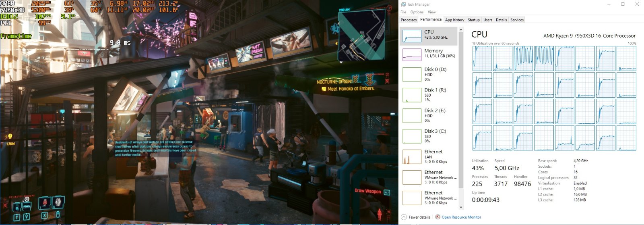Image resolution: width=644 pixels, height=225 pixels.
Task: Click the Draw Weapon prompt text
Action: (368, 191)
